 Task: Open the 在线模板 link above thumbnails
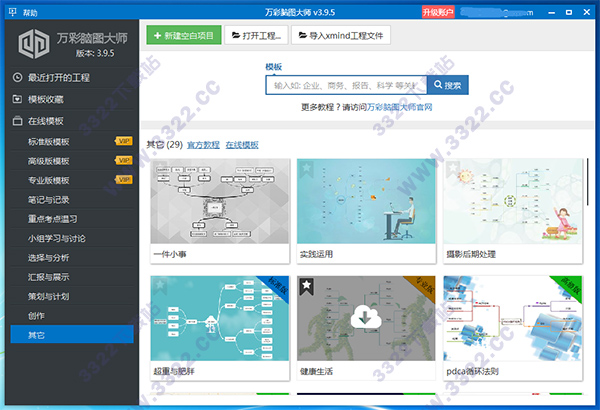click(242, 145)
